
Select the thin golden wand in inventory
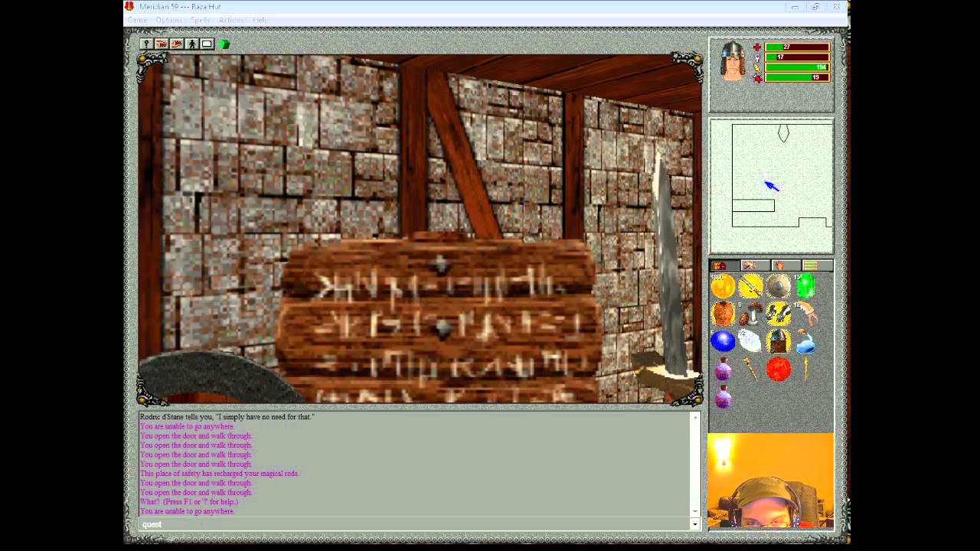click(805, 369)
